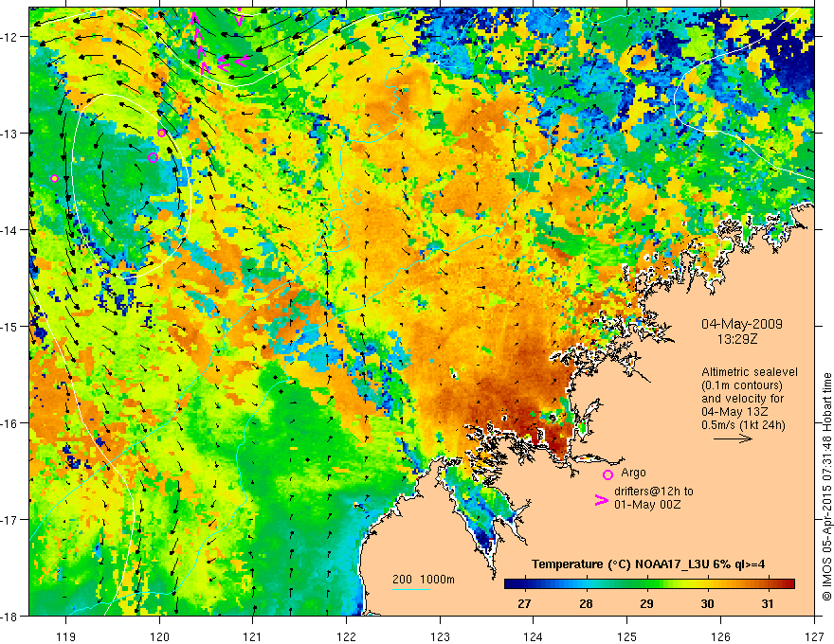Viewport: 834px width, 644px height.
Task: Click the text drifters@12h to
Action: click(654, 492)
